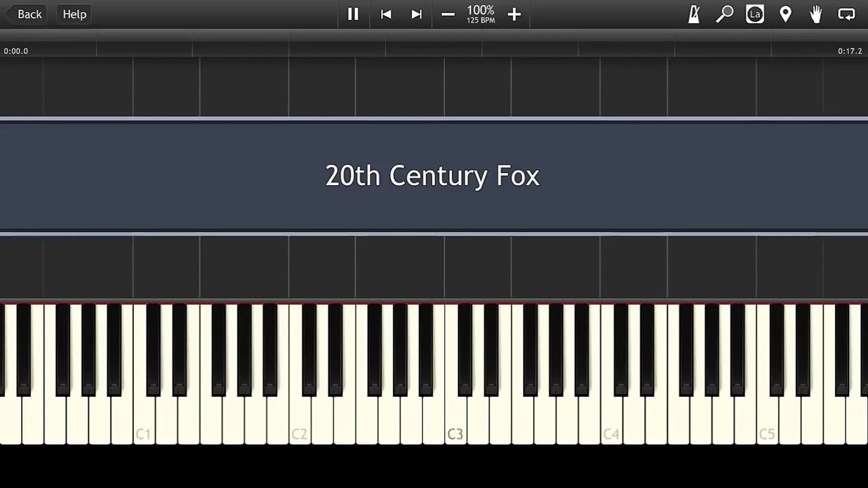Click the 20th Century Fox title banner
This screenshot has width=868, height=488.
[433, 176]
